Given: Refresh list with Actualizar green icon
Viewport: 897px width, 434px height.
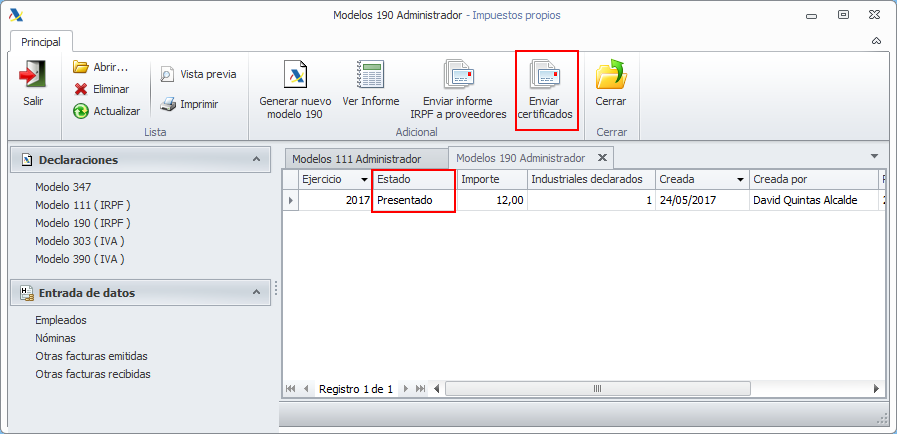Looking at the screenshot, I should 81,111.
